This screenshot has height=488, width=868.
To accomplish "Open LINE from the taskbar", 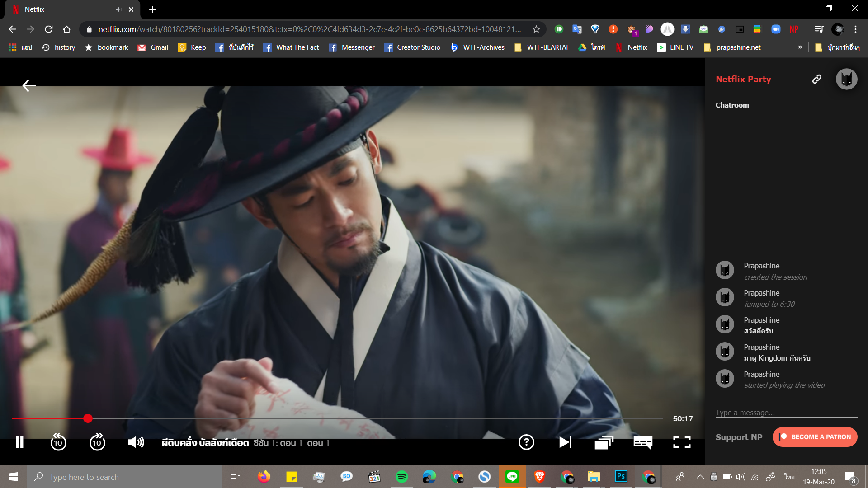I will pos(512,477).
